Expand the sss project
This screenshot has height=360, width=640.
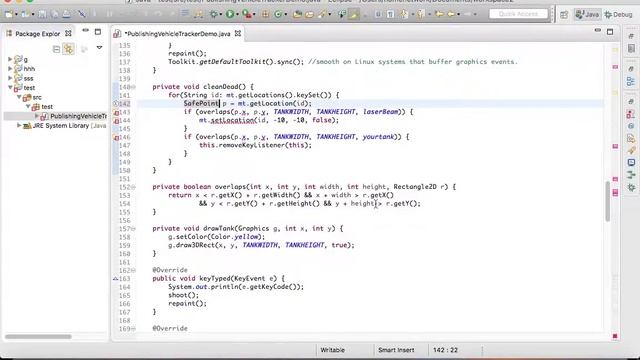click(10, 78)
